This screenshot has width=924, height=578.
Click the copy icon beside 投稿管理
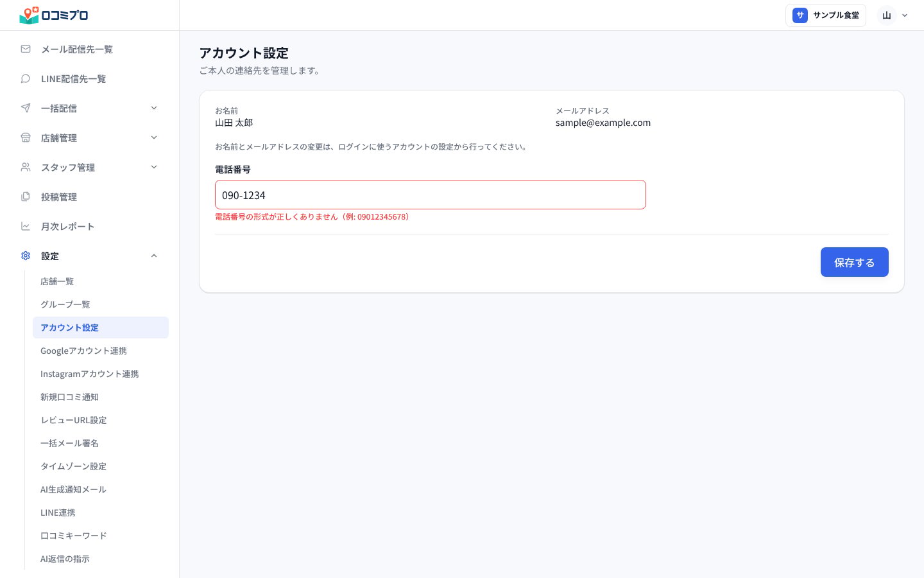pos(26,197)
